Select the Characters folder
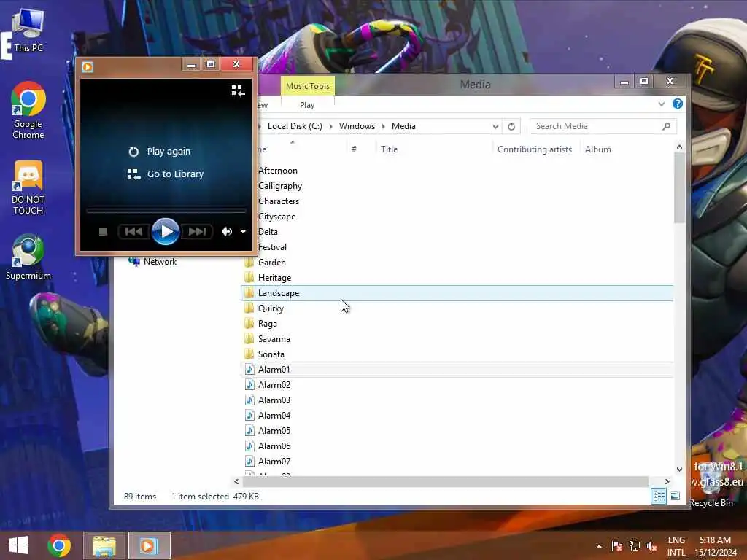This screenshot has height=560, width=747. click(x=279, y=201)
